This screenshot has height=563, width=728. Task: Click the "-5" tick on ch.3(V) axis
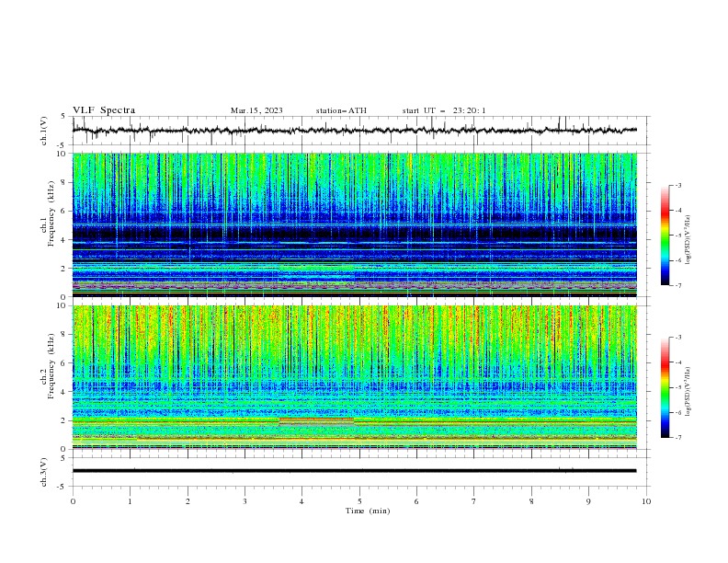[62, 487]
